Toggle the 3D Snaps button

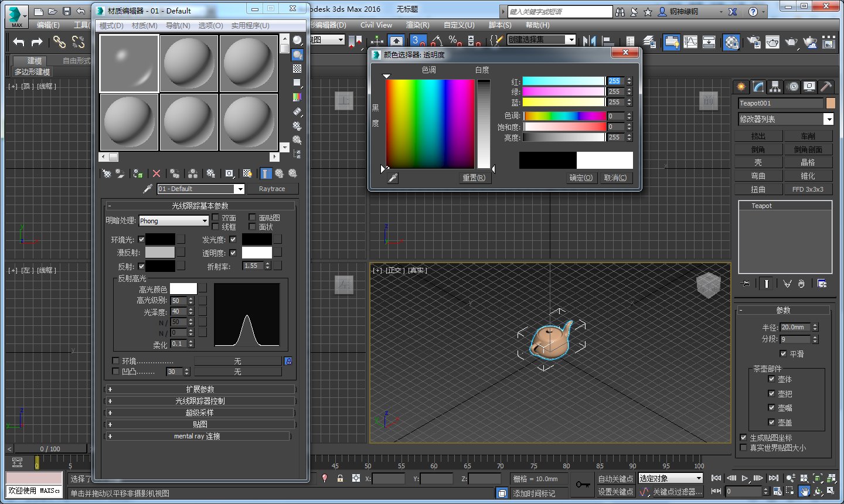tap(418, 40)
